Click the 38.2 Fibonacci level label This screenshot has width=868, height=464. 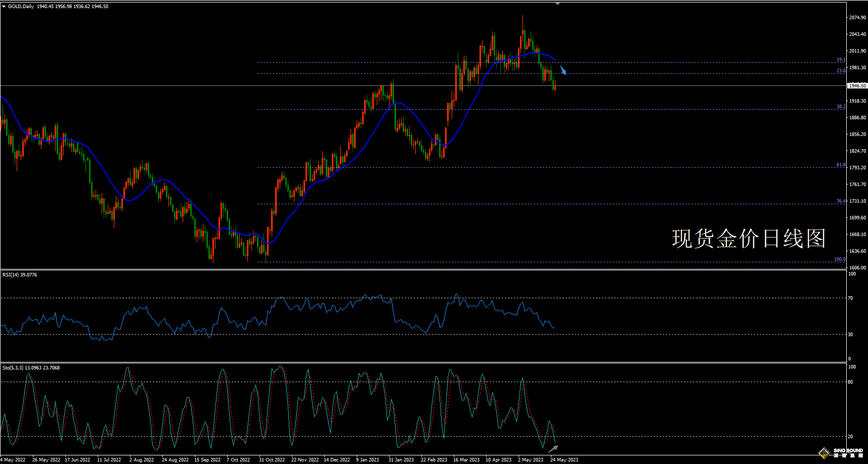840,107
